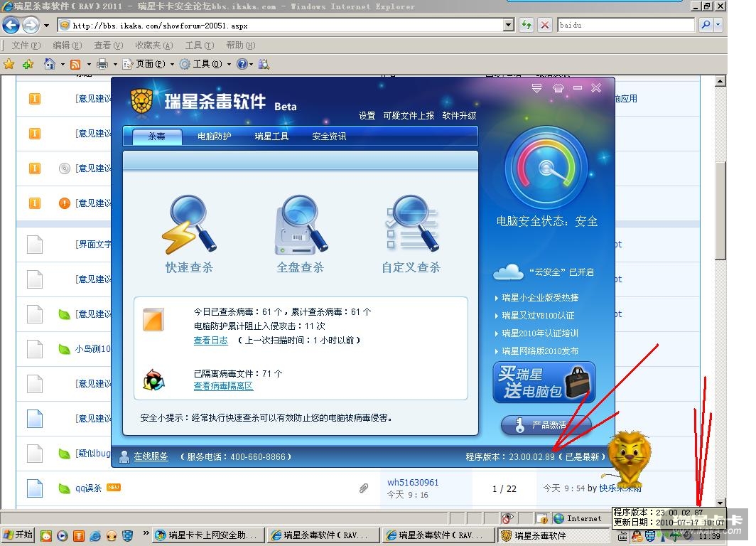Open the qq误杀 forum thread

[x=88, y=488]
